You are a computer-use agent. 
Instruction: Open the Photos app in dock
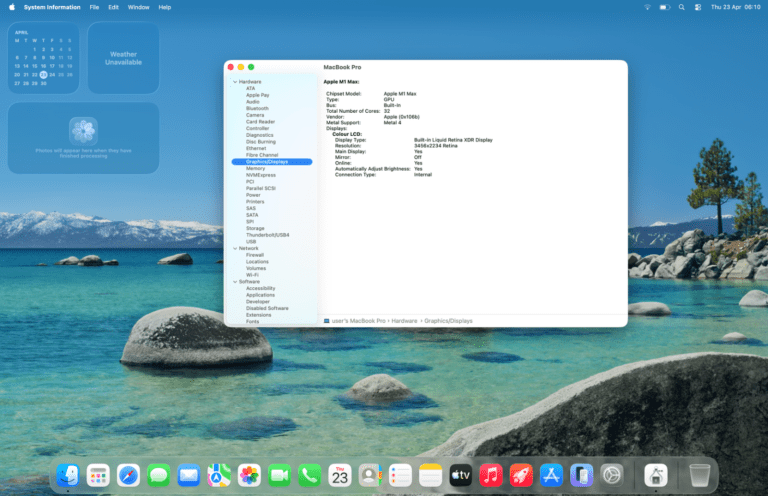coord(249,475)
